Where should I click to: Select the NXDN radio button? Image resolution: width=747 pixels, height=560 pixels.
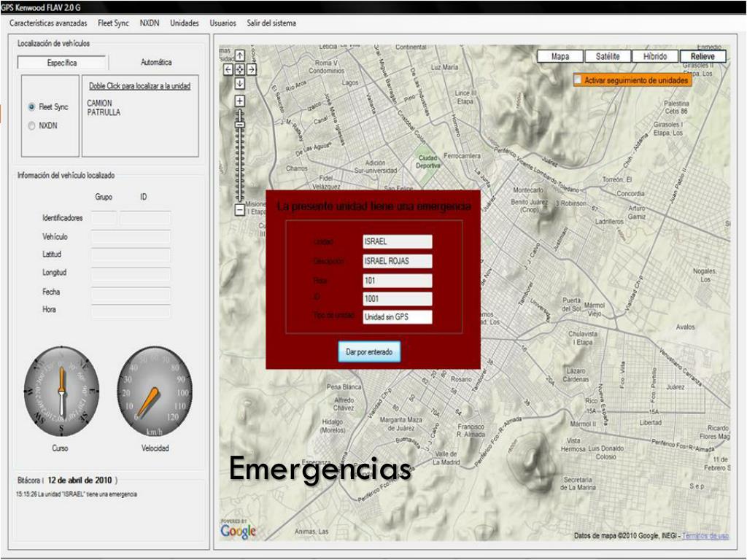31,125
